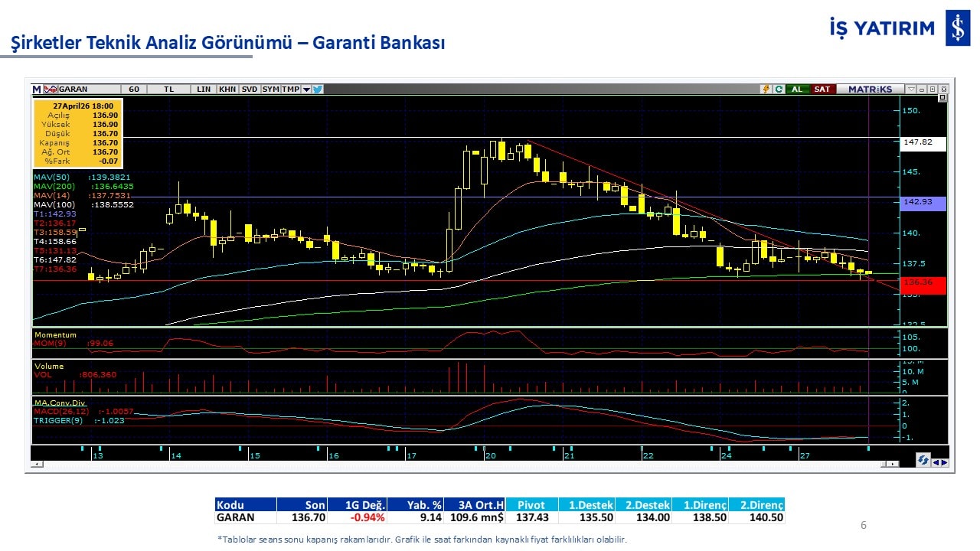Open the chart type icon beside GARAN
980x551 pixels.
51,89
